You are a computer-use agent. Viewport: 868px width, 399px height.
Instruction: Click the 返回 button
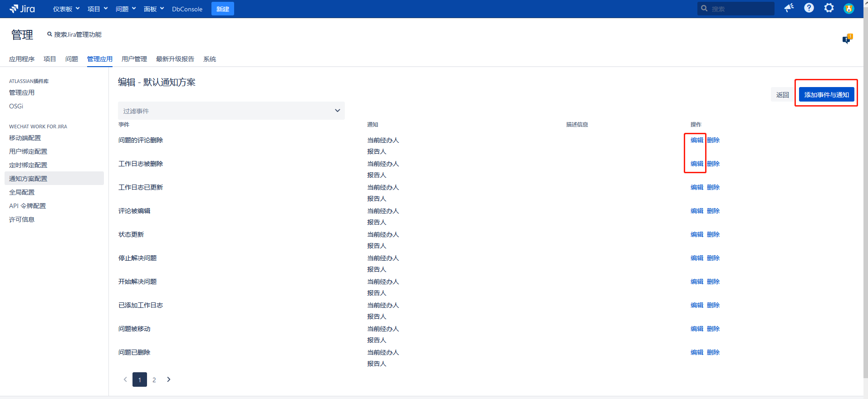(782, 95)
